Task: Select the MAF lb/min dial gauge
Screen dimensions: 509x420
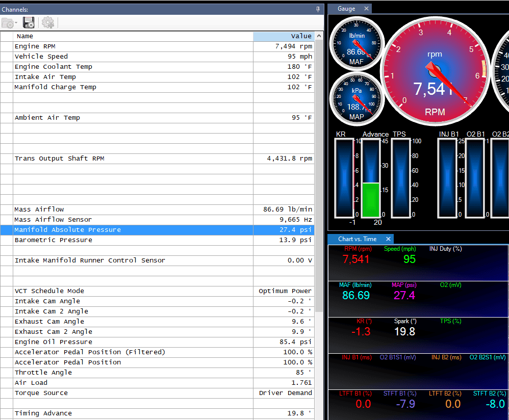Action: [x=357, y=43]
